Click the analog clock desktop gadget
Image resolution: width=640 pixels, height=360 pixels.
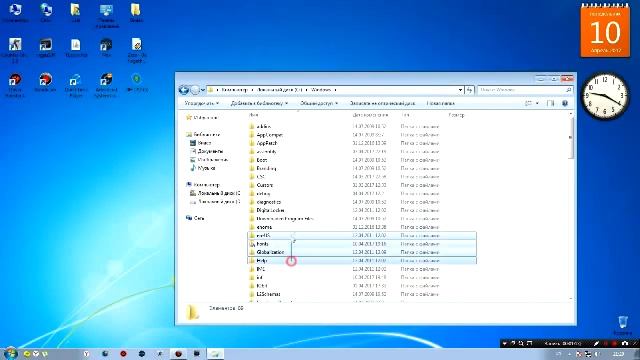(605, 96)
